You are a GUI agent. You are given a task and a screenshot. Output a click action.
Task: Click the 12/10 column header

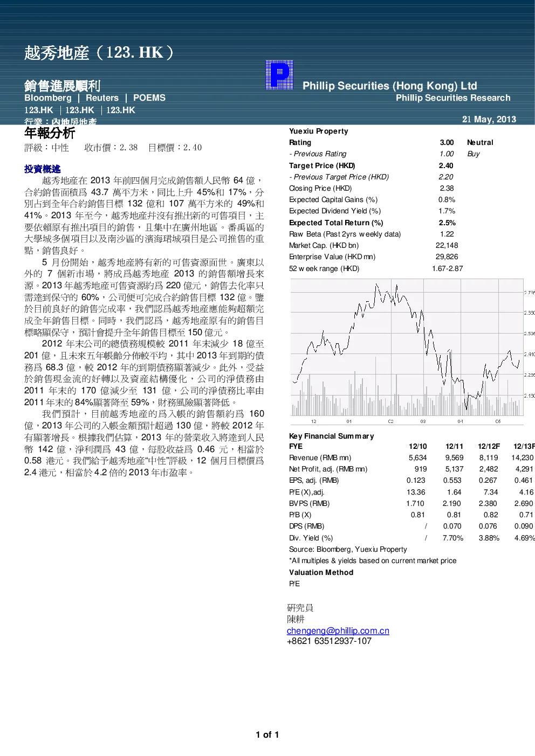coord(417,446)
